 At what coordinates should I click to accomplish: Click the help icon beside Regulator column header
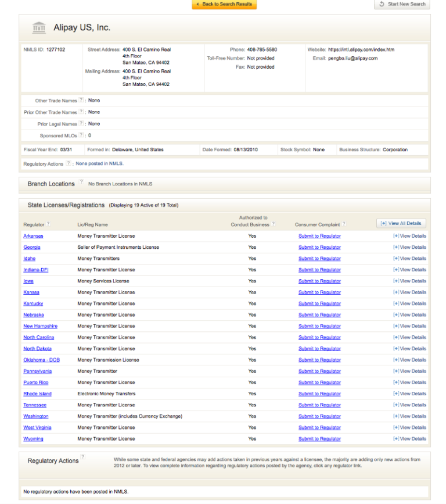pos(49,224)
